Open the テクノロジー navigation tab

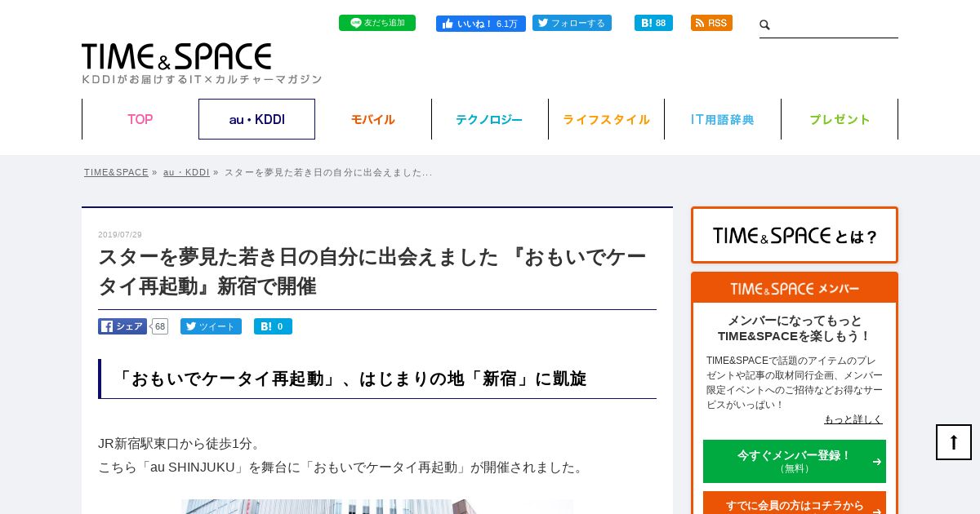pyautogui.click(x=489, y=119)
